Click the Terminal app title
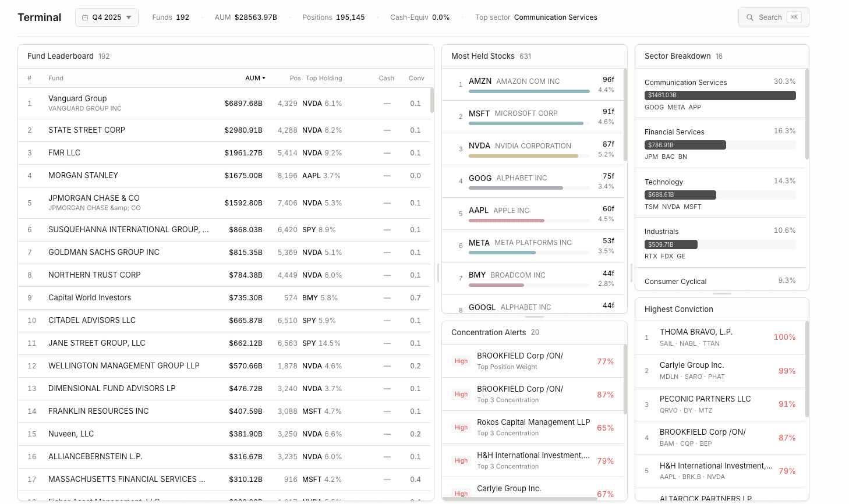This screenshot has height=504, width=849. tap(39, 17)
